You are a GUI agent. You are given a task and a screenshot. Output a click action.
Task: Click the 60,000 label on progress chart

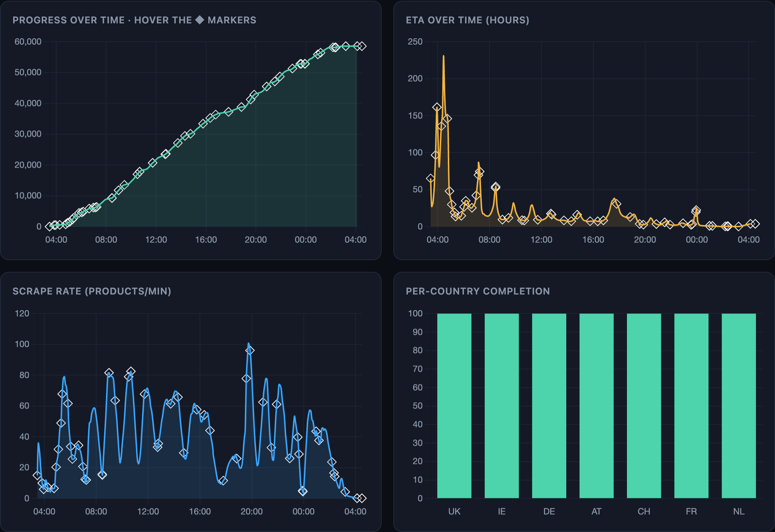tap(28, 42)
